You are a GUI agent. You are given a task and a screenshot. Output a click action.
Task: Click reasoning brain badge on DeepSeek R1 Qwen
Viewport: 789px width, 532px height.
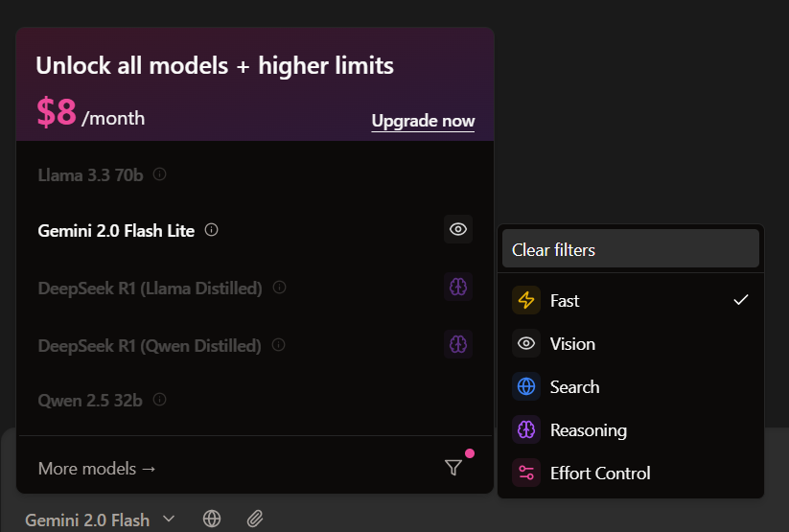click(458, 344)
